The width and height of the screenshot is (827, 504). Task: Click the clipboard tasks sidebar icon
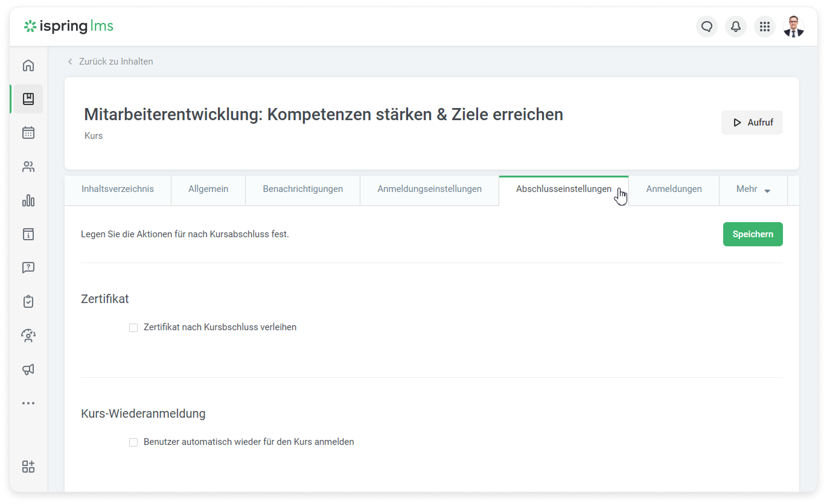tap(28, 302)
